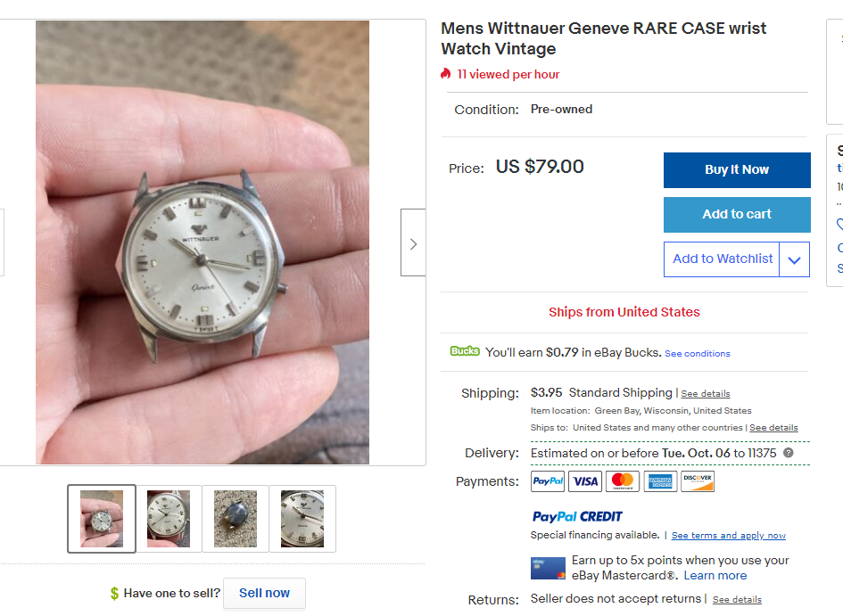Select the fourth thumbnail of watch dial
843x616 pixels.
pyautogui.click(x=302, y=519)
